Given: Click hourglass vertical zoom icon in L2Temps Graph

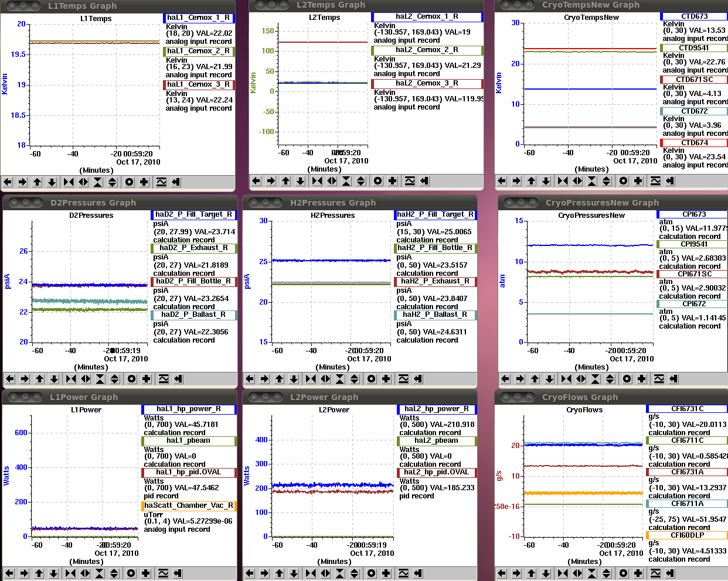Looking at the screenshot, I should 346,181.
